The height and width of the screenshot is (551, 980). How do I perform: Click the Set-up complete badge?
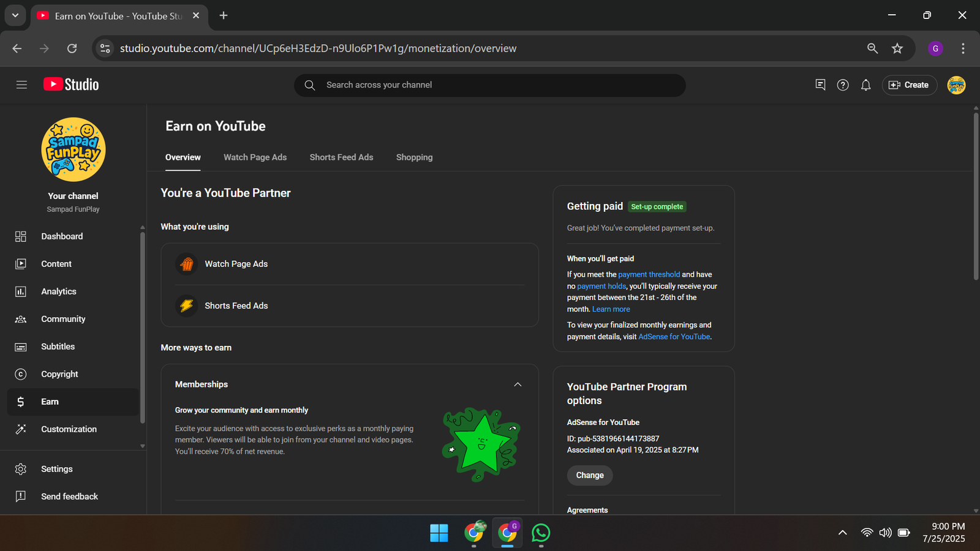click(657, 207)
